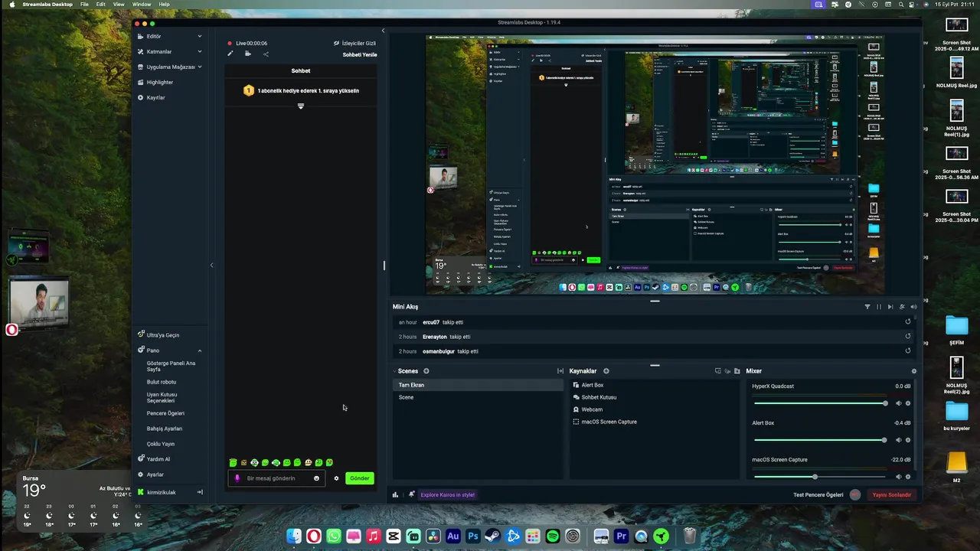Click the camera icon beside the pencil
The image size is (980, 551).
pos(248,54)
